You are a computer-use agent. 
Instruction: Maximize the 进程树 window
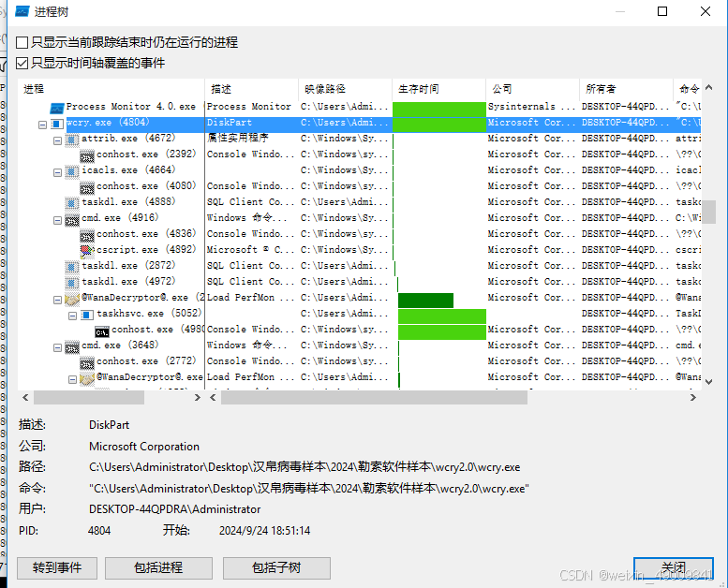662,11
